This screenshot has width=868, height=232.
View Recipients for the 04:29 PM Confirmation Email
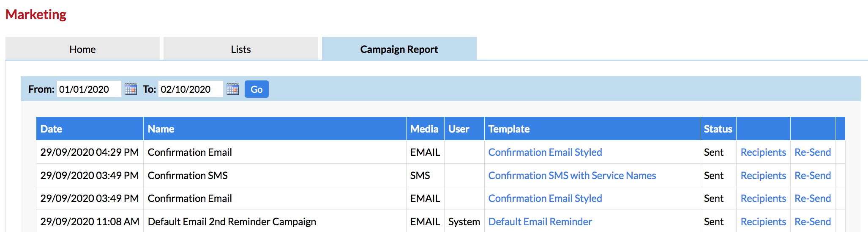(763, 152)
